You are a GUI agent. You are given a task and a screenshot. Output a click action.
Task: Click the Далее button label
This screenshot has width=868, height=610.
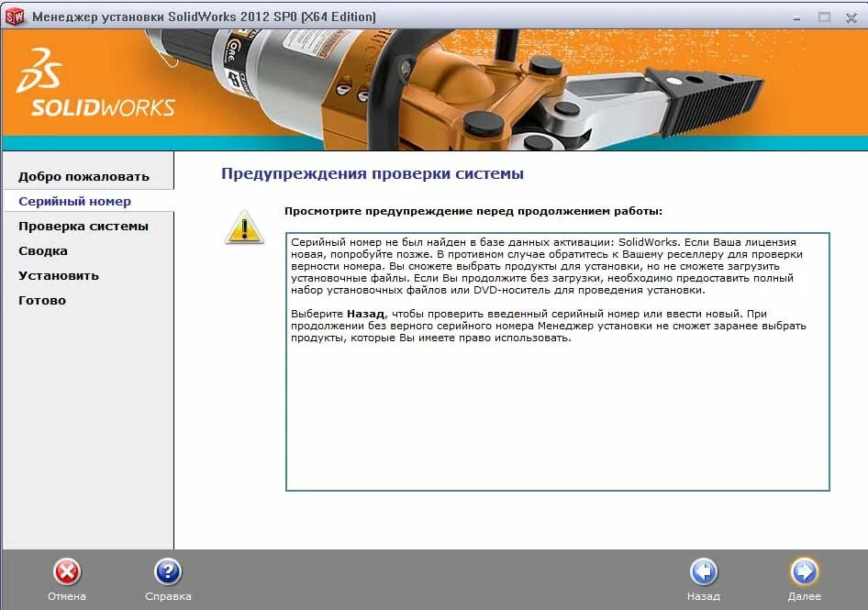pos(804,596)
